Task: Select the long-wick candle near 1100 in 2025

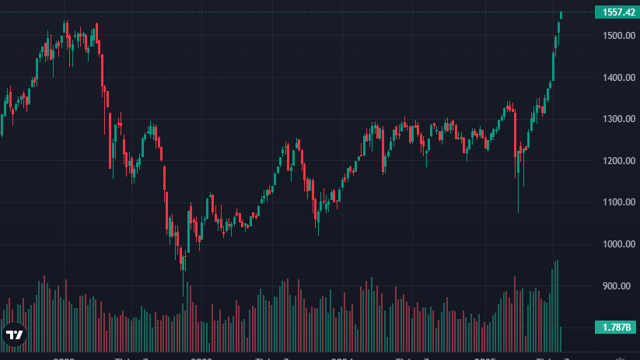Action: pos(518,182)
